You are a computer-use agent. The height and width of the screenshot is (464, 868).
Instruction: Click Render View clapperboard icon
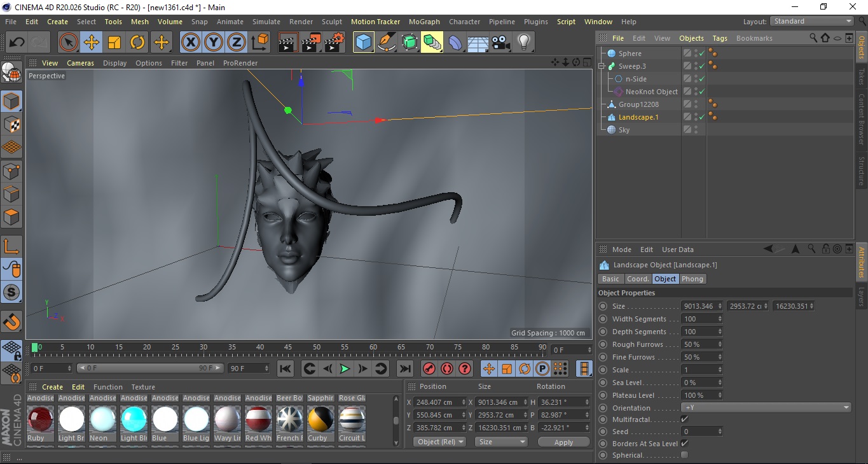point(288,43)
